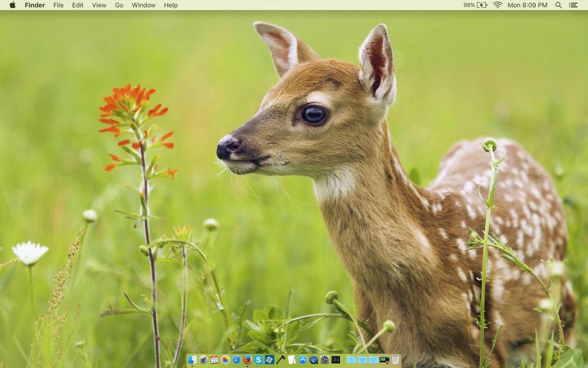Open the Trash in the dock
The width and height of the screenshot is (588, 368).
[x=395, y=360]
